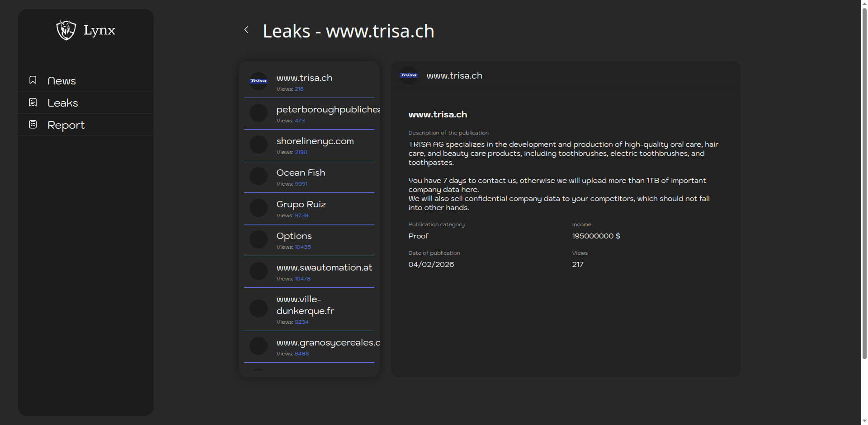
Task: Open the Report menu item
Action: pos(66,125)
